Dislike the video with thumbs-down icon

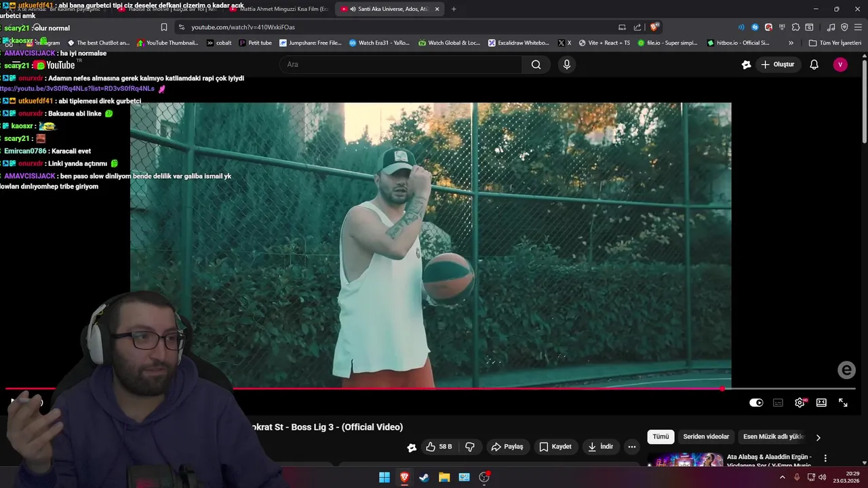pyautogui.click(x=470, y=447)
